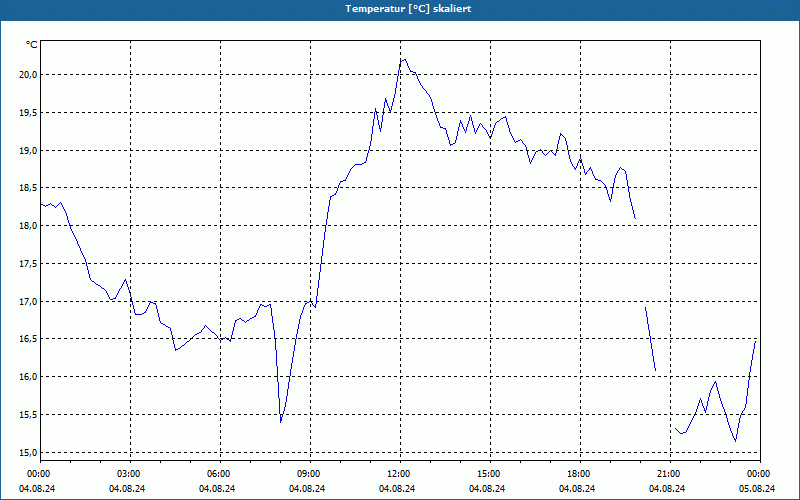This screenshot has width=800, height=500.
Task: Select the 15,0 y-axis value
Action: (29, 453)
